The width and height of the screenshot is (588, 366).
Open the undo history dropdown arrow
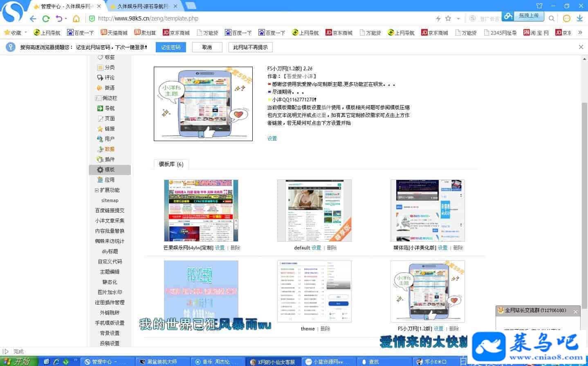pos(66,19)
